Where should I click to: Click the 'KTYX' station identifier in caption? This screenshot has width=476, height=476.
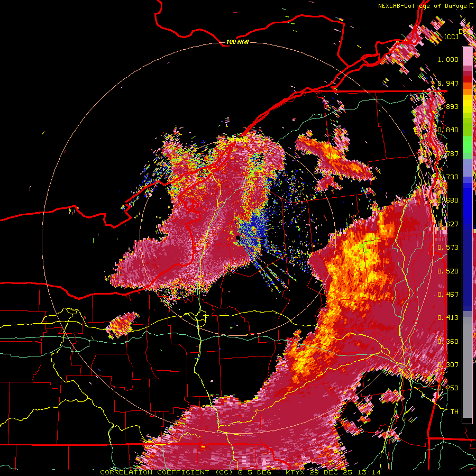pos(296,472)
